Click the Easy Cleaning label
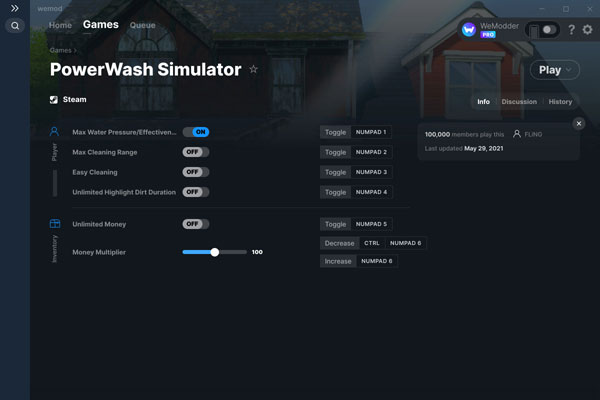 tap(95, 172)
